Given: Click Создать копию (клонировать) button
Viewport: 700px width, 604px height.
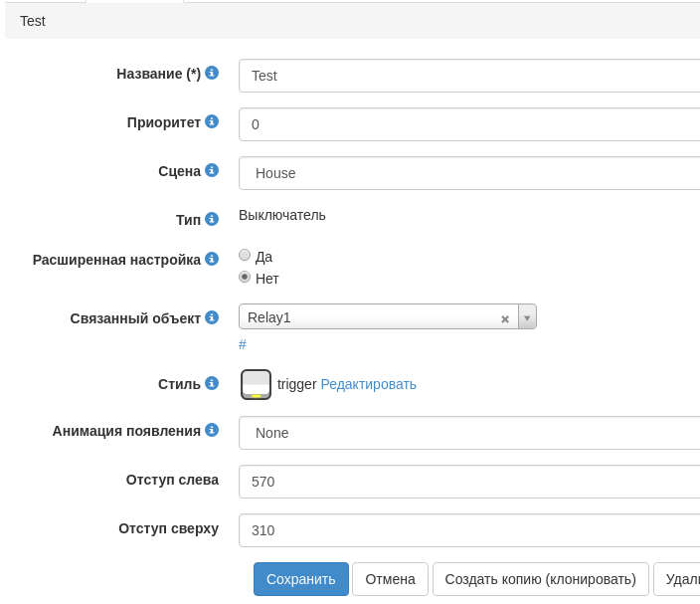Looking at the screenshot, I should pos(540,579).
